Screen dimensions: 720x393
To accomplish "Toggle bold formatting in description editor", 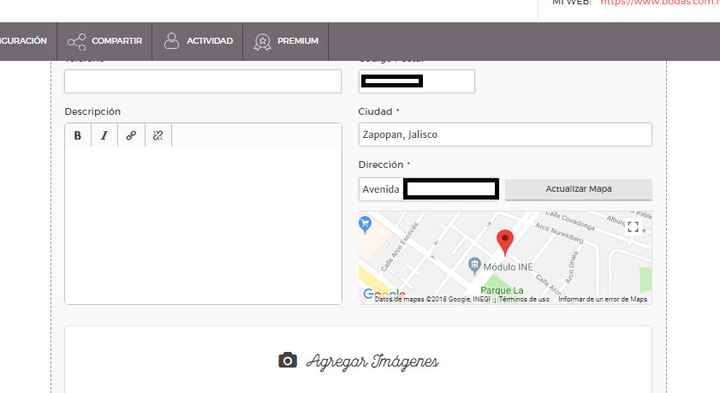I will pos(78,135).
